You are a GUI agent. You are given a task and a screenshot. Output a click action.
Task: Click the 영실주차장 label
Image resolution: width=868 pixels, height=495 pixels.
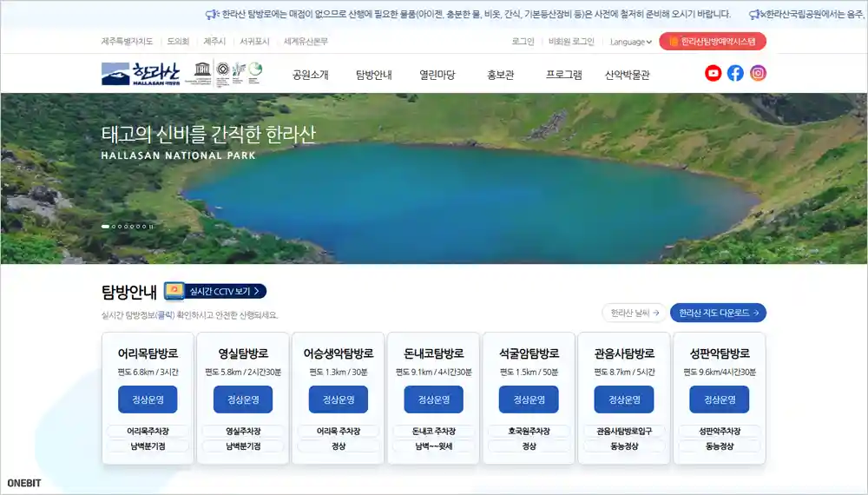(243, 431)
